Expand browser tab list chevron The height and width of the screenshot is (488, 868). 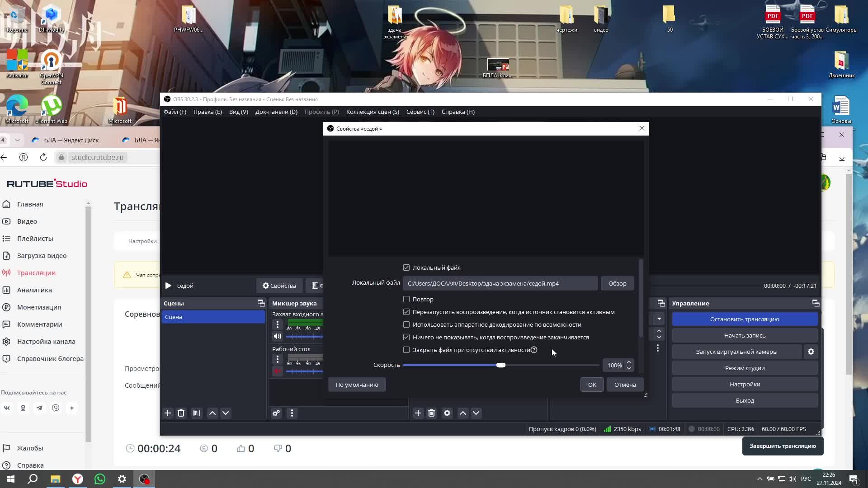[17, 140]
